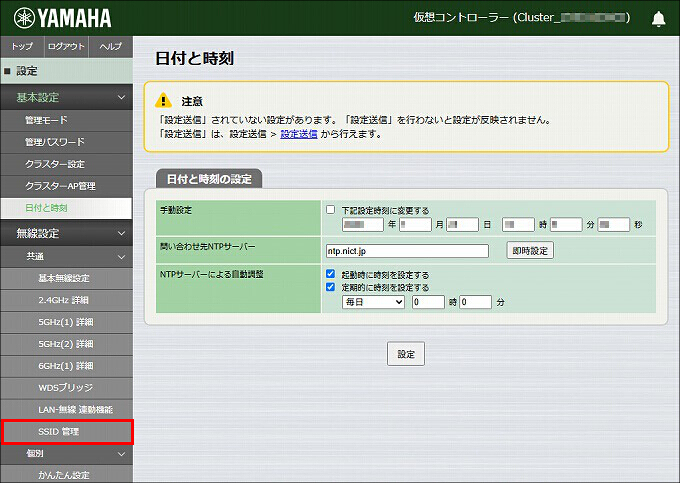The height and width of the screenshot is (483, 680).
Task: Go to トップ in the navigation bar
Action: point(22,46)
